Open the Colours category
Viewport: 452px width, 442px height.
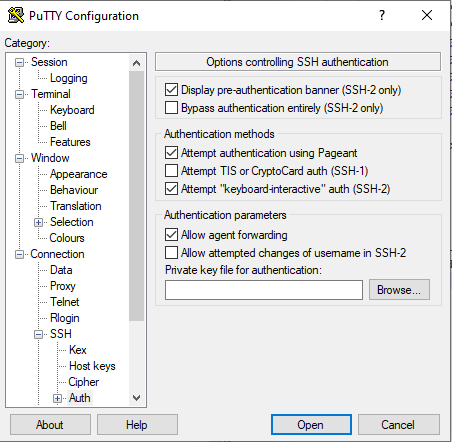pyautogui.click(x=67, y=238)
